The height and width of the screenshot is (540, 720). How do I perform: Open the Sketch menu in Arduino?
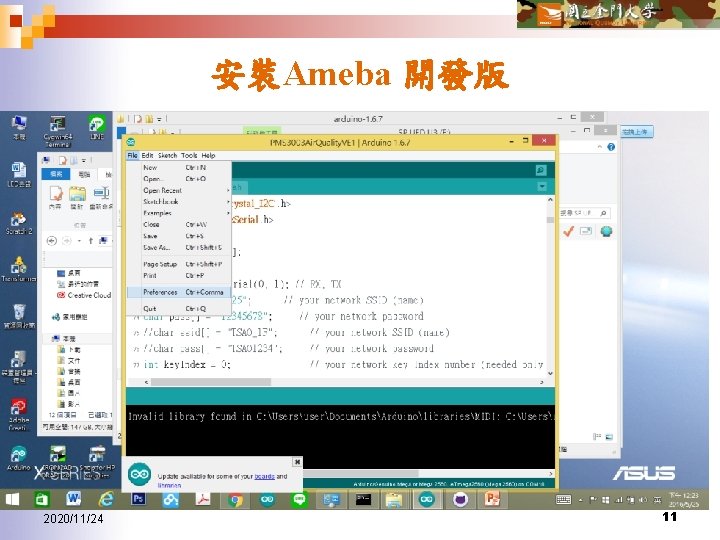(167, 155)
